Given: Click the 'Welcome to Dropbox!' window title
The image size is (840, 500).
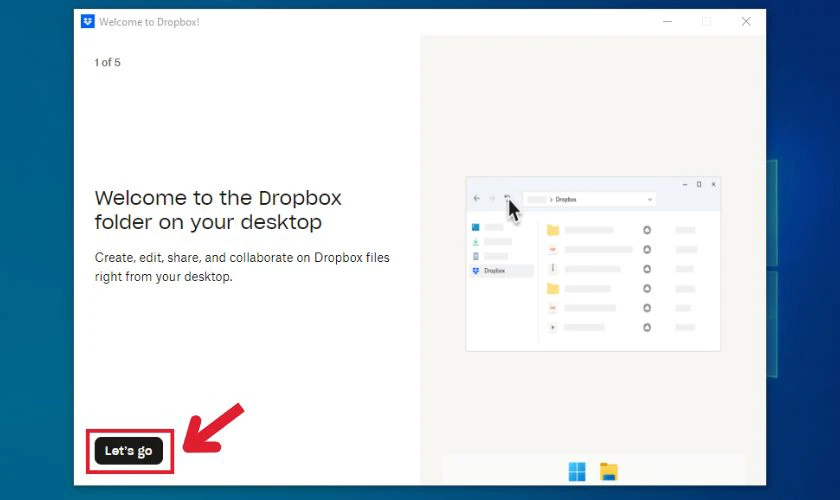Looking at the screenshot, I should click(x=149, y=22).
